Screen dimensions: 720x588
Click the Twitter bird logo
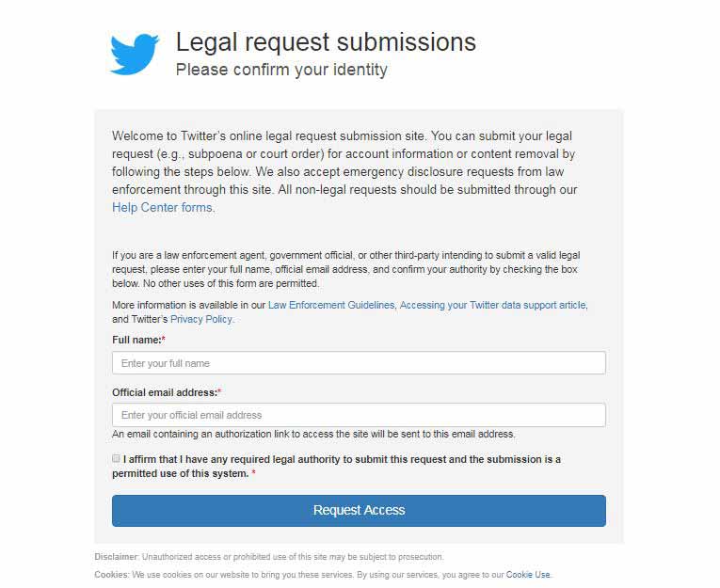click(135, 54)
